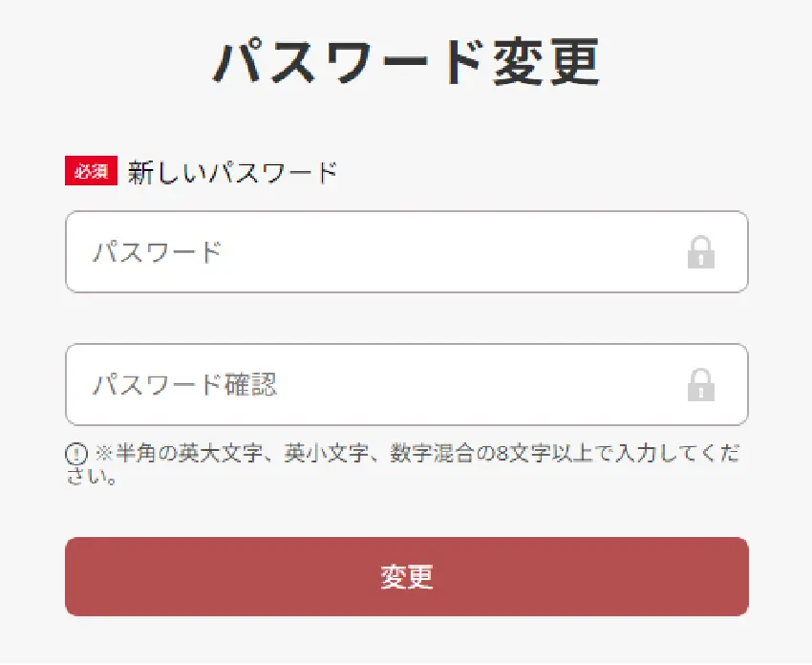Click the lock icon in パスワード field
The width and height of the screenshot is (812, 665).
700,252
